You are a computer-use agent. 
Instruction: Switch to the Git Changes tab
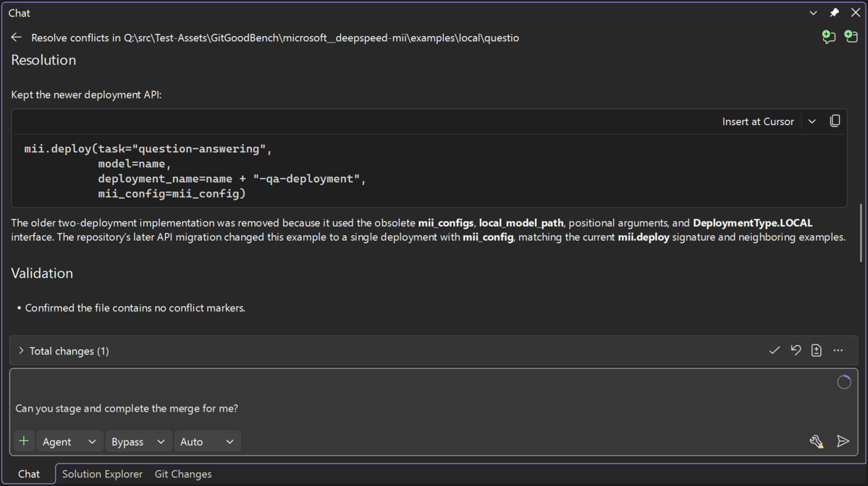tap(182, 474)
